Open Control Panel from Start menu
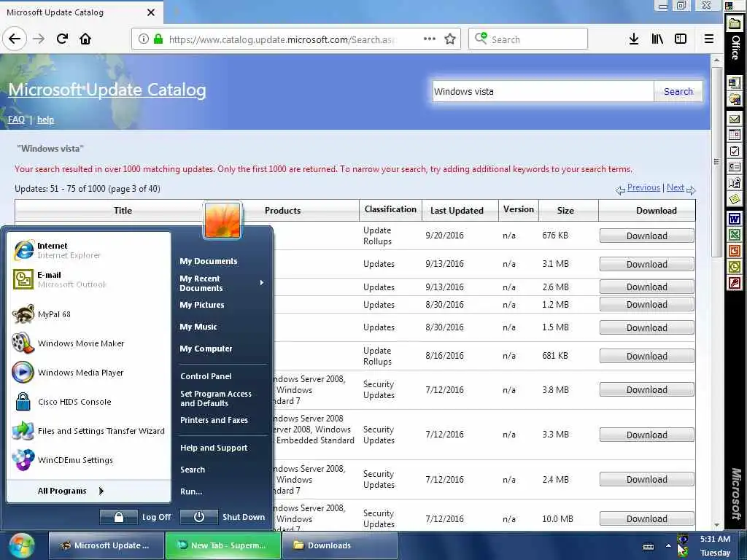This screenshot has width=747, height=560. [206, 376]
